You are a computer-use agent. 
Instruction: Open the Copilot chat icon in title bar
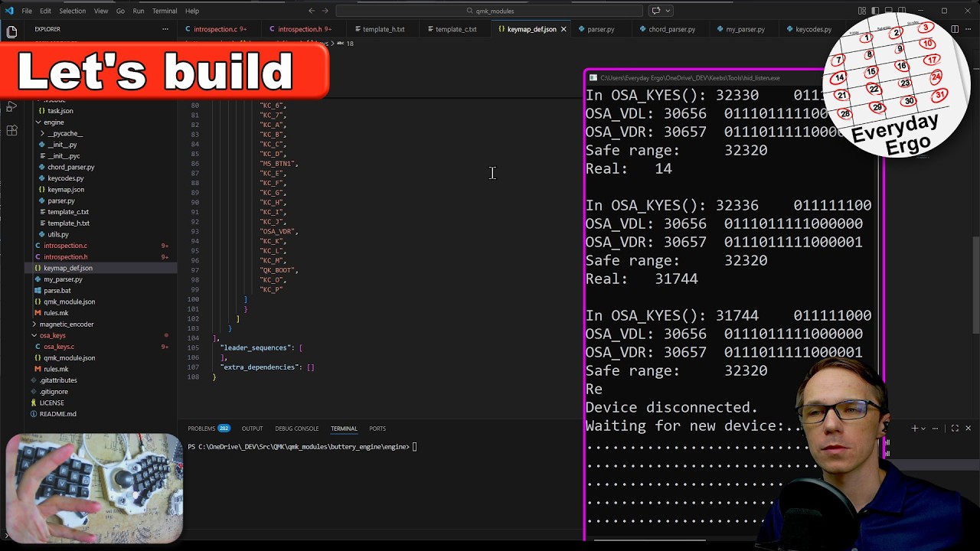(x=655, y=11)
